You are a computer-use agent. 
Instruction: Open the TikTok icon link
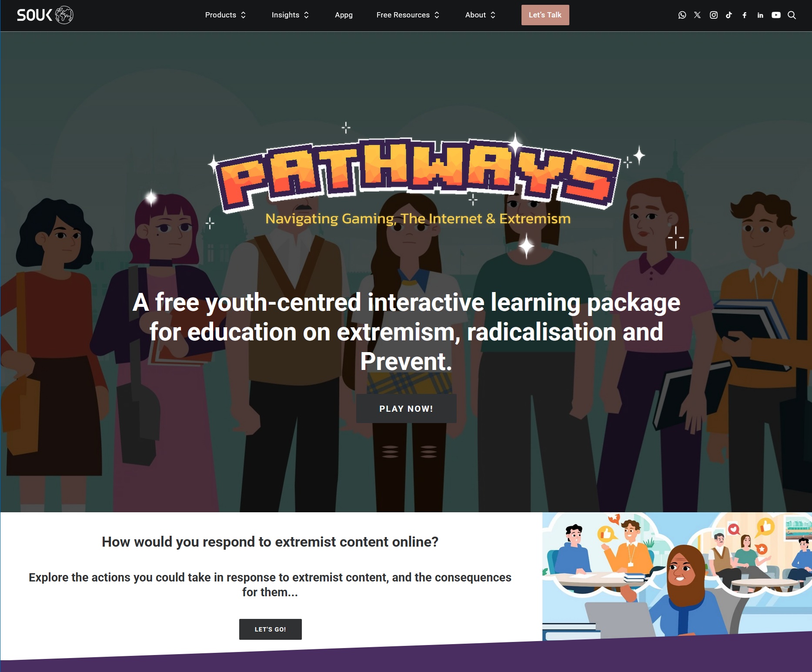(729, 15)
